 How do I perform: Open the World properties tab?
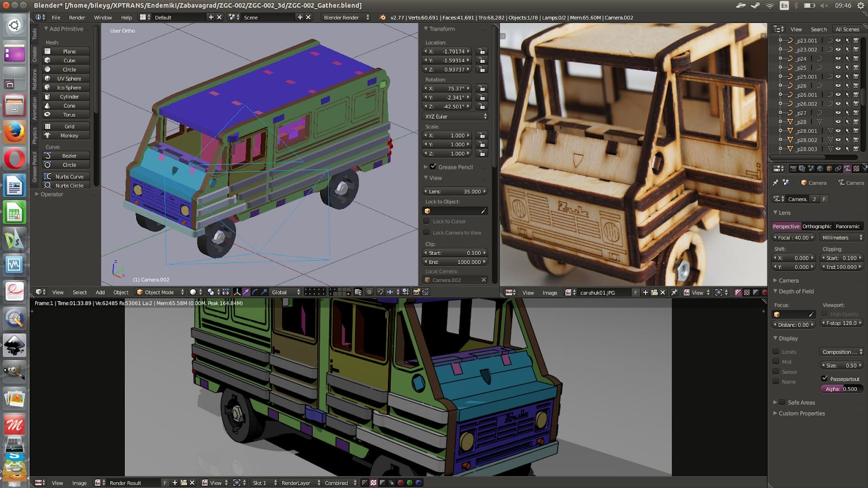[x=820, y=168]
